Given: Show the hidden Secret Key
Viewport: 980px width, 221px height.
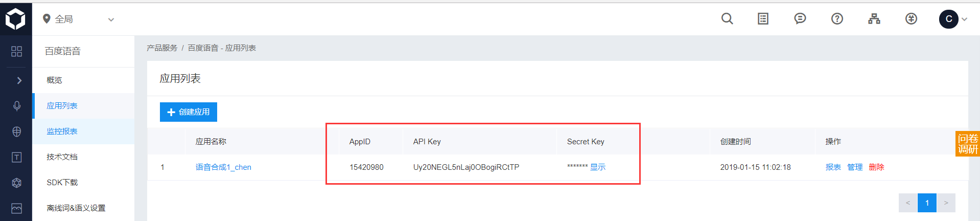Looking at the screenshot, I should tap(598, 167).
